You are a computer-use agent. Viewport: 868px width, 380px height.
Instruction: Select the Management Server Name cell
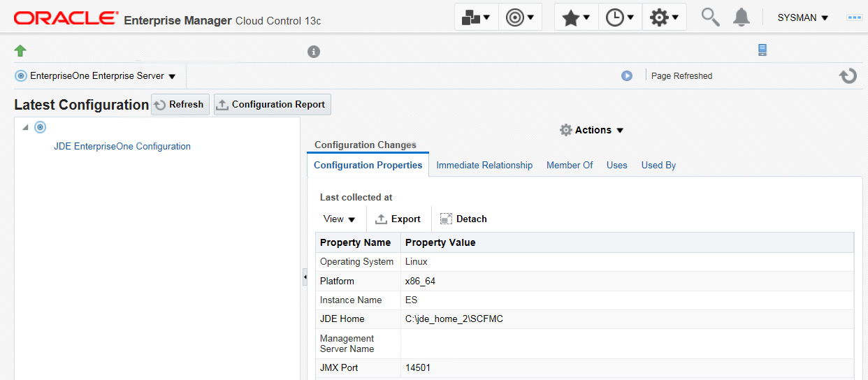coord(358,344)
